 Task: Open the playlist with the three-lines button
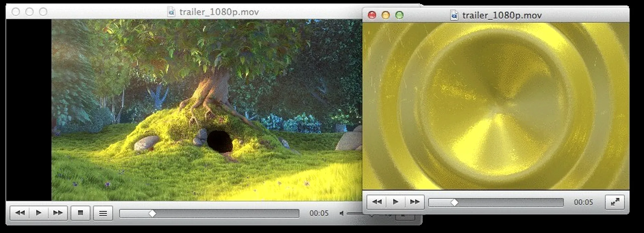click(103, 213)
